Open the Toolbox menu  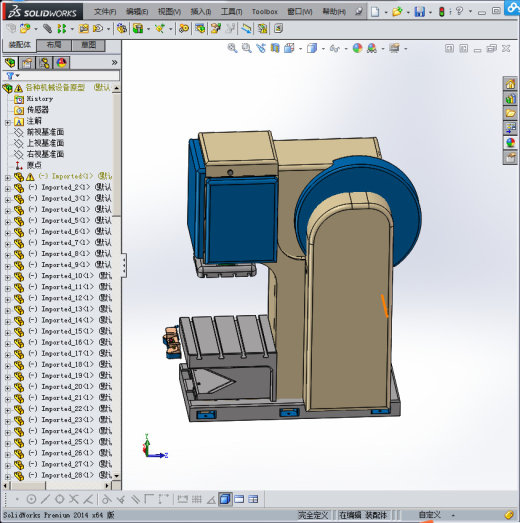[265, 12]
